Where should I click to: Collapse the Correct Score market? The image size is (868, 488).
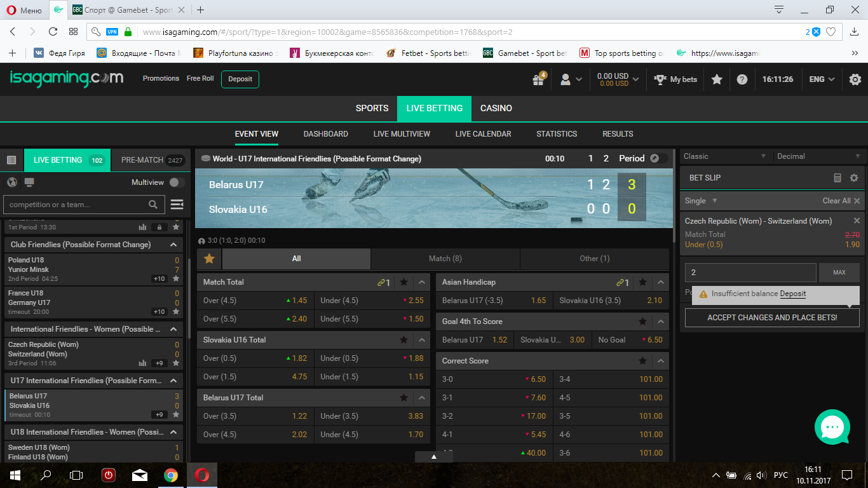[660, 361]
